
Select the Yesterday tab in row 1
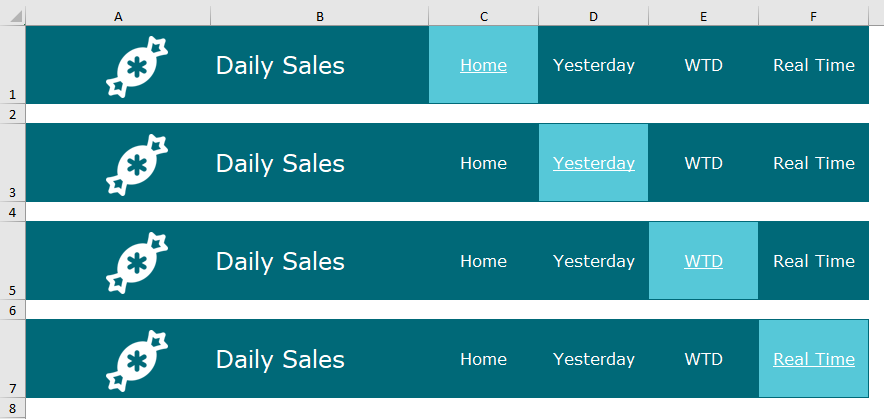click(593, 66)
